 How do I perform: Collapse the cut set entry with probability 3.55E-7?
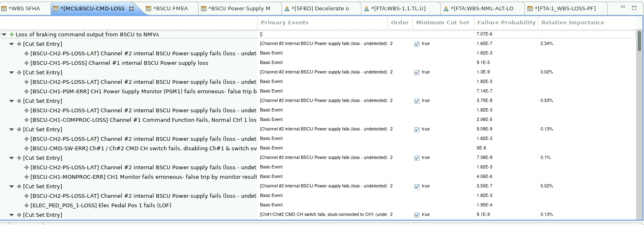coord(12,186)
